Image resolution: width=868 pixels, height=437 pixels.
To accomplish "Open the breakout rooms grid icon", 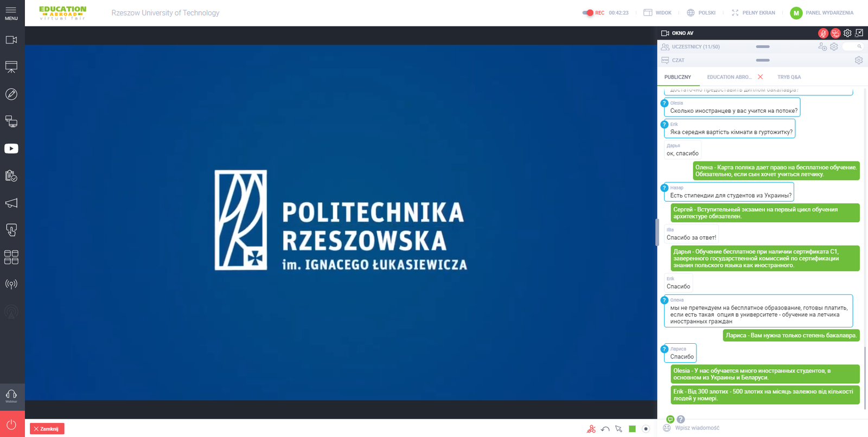I will pos(11,257).
